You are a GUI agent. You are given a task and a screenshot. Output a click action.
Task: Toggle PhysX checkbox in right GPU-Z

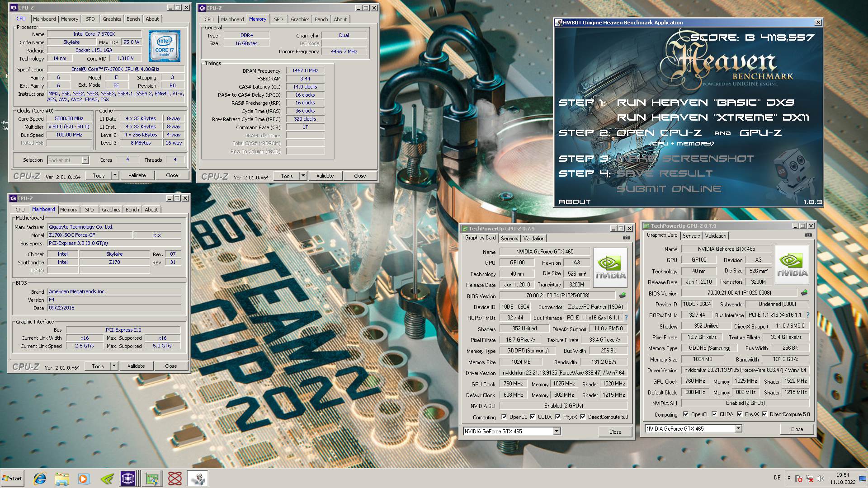740,414
